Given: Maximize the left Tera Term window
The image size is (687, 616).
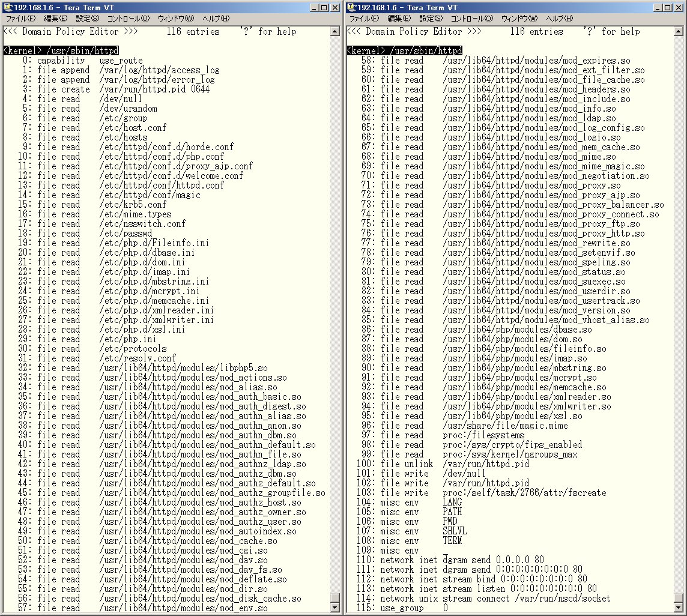Looking at the screenshot, I should click(x=324, y=7).
